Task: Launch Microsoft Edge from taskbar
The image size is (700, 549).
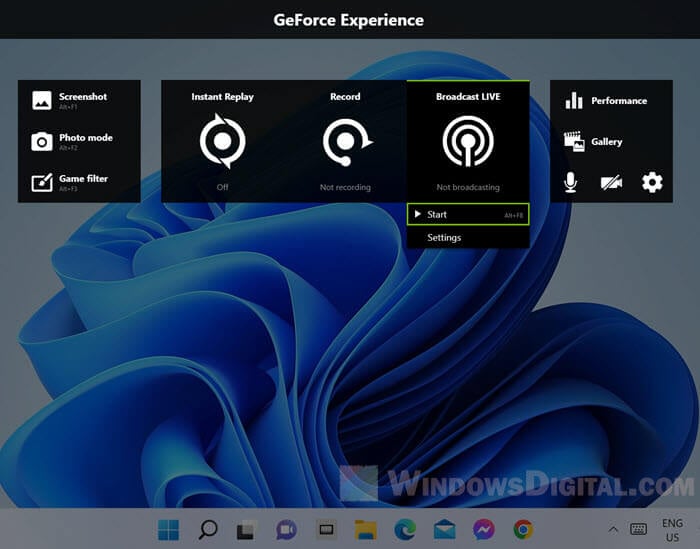Action: point(405,530)
